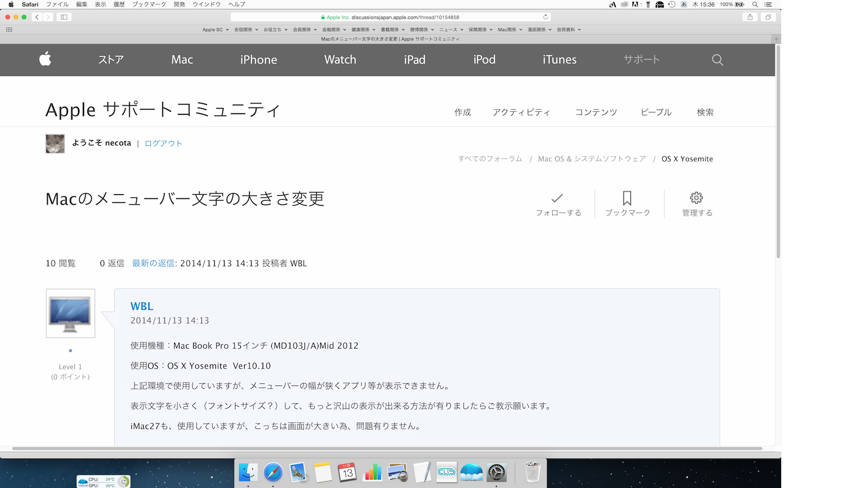Open Notification Center in the menu bar
Screen dimensions: 868x488
tap(768, 4)
